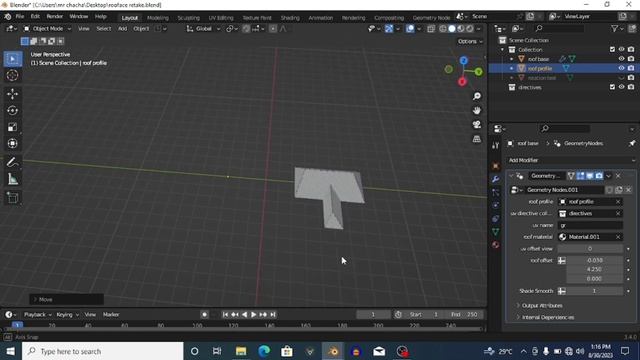Select the Scale tool
This screenshot has width=640, height=360.
(x=13, y=127)
